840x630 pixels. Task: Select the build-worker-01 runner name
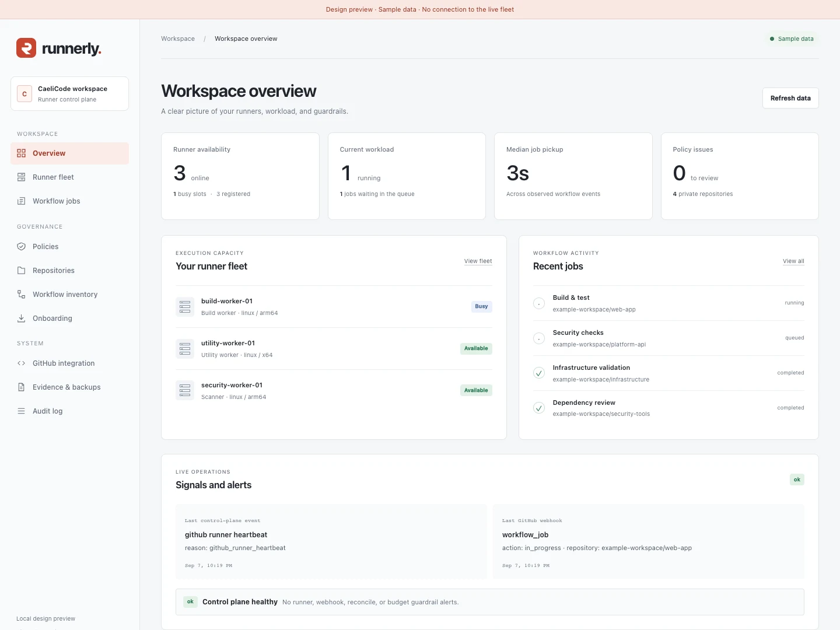(x=227, y=302)
